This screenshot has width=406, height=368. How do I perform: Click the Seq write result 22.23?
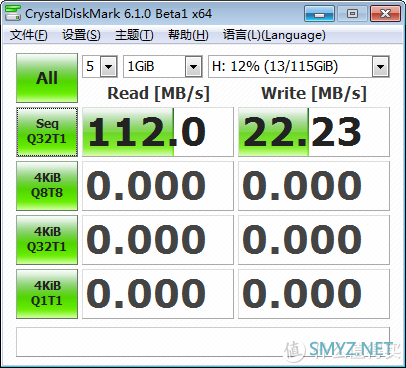(314, 132)
